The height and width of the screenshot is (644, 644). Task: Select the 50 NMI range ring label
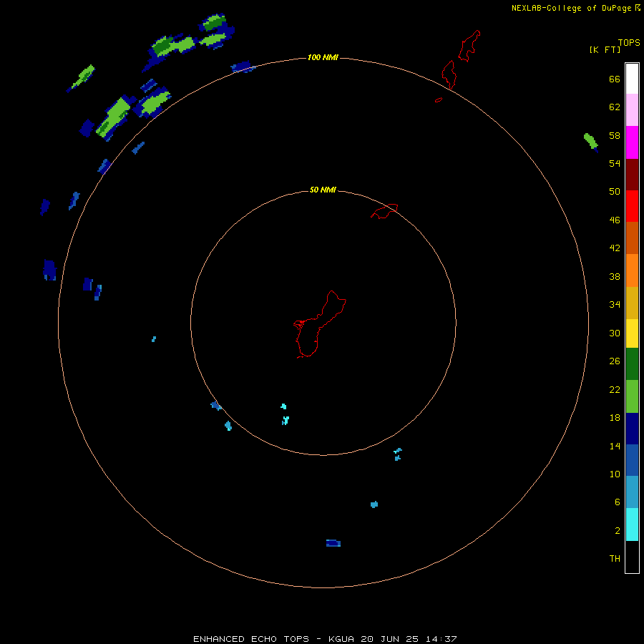(x=323, y=190)
